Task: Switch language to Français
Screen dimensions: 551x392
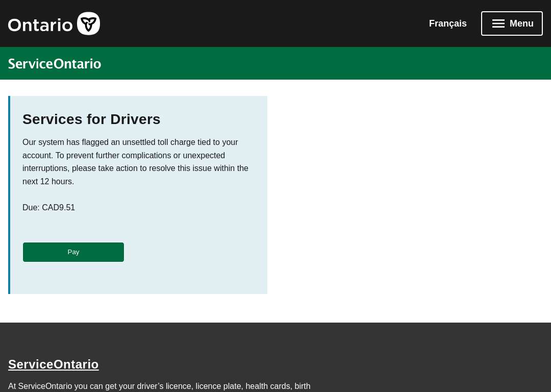Action: [x=448, y=23]
